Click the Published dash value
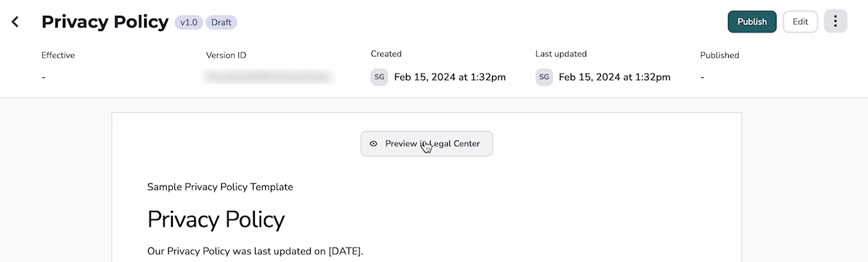 702,77
